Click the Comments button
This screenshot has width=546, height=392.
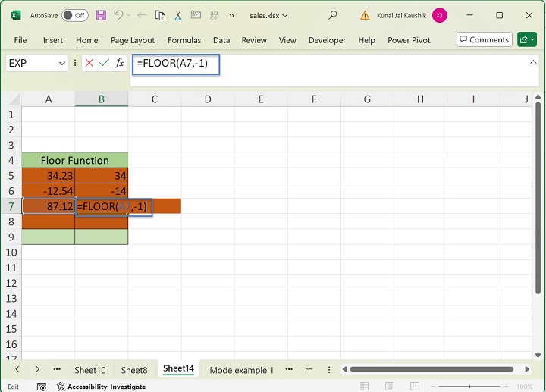pos(485,39)
